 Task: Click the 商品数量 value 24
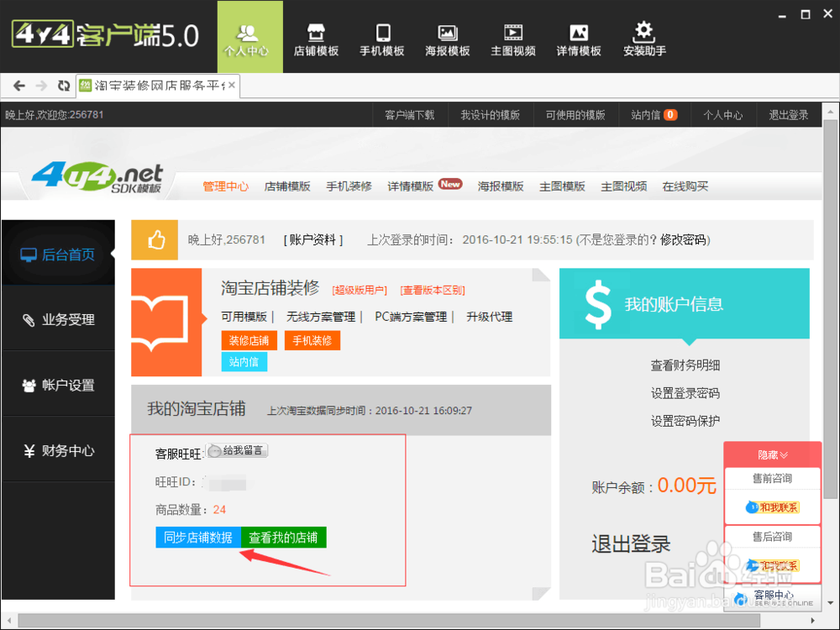(219, 510)
